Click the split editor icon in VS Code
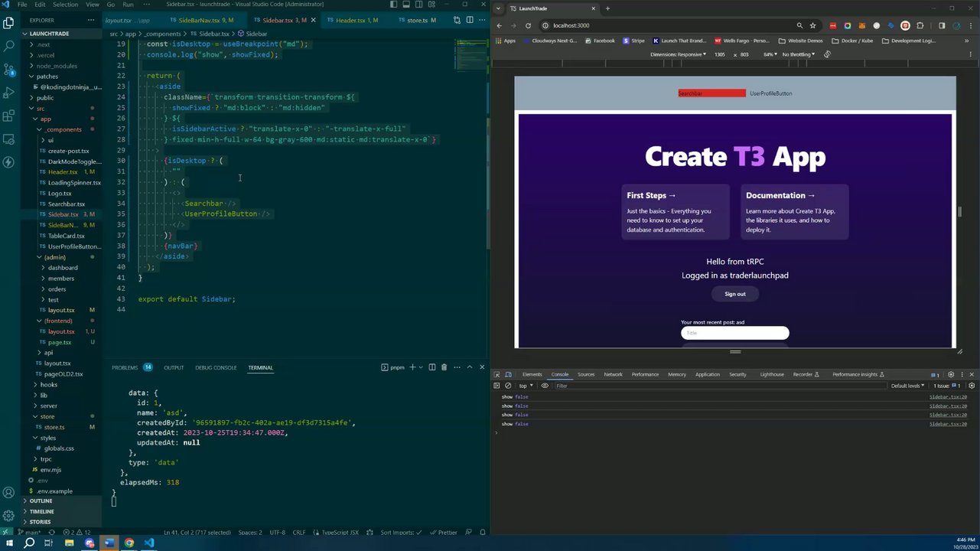This screenshot has width=980, height=551. 469,20
